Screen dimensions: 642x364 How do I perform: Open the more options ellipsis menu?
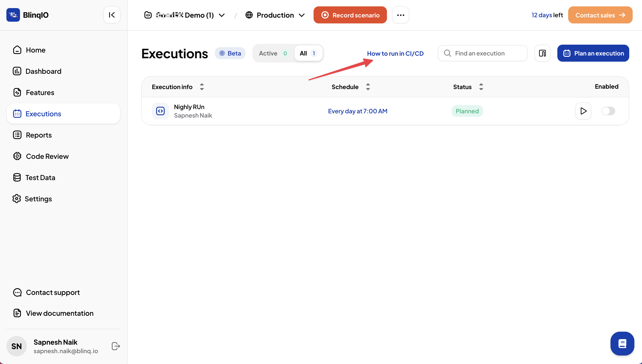(x=400, y=15)
